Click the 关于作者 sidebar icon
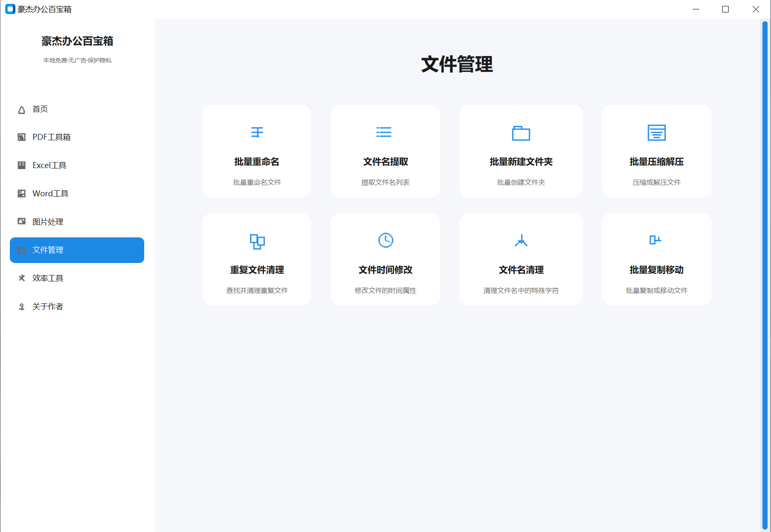 pyautogui.click(x=21, y=306)
